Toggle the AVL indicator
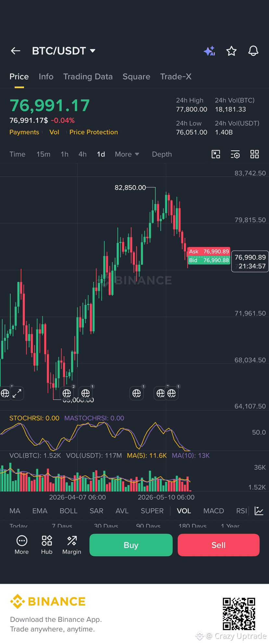Image resolution: width=269 pixels, height=644 pixels. [122, 511]
